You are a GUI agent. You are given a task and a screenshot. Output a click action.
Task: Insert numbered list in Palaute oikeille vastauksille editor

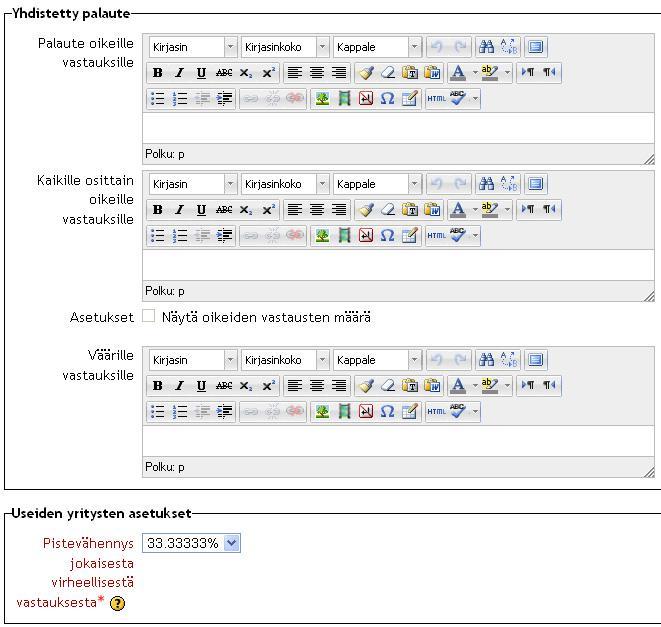[180, 99]
